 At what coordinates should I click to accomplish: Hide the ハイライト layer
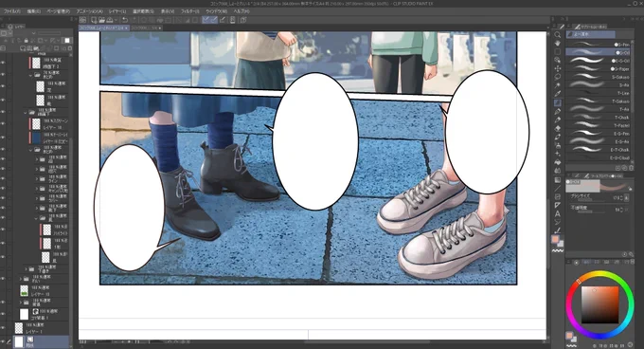tap(3, 230)
